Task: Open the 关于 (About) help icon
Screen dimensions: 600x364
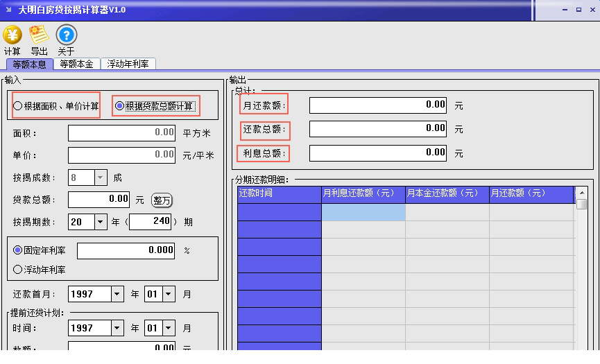Action: 66,35
